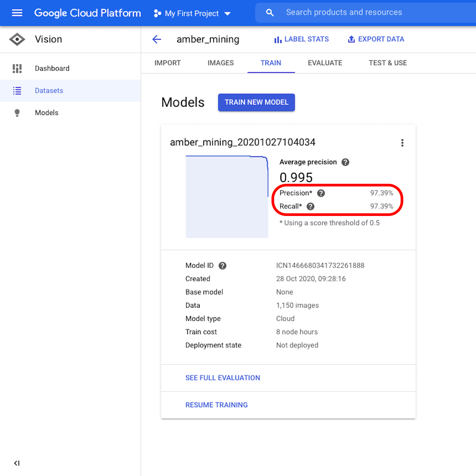
Task: Click EXPORT DATA
Action: 376,39
